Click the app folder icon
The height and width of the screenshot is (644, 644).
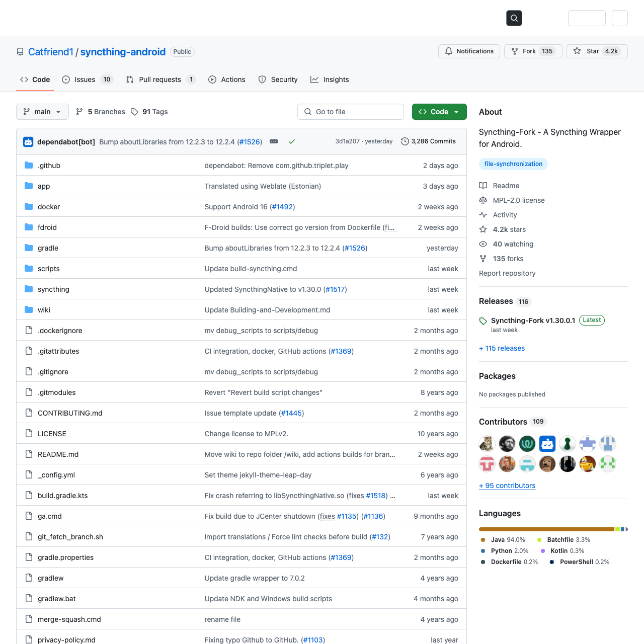(x=29, y=186)
